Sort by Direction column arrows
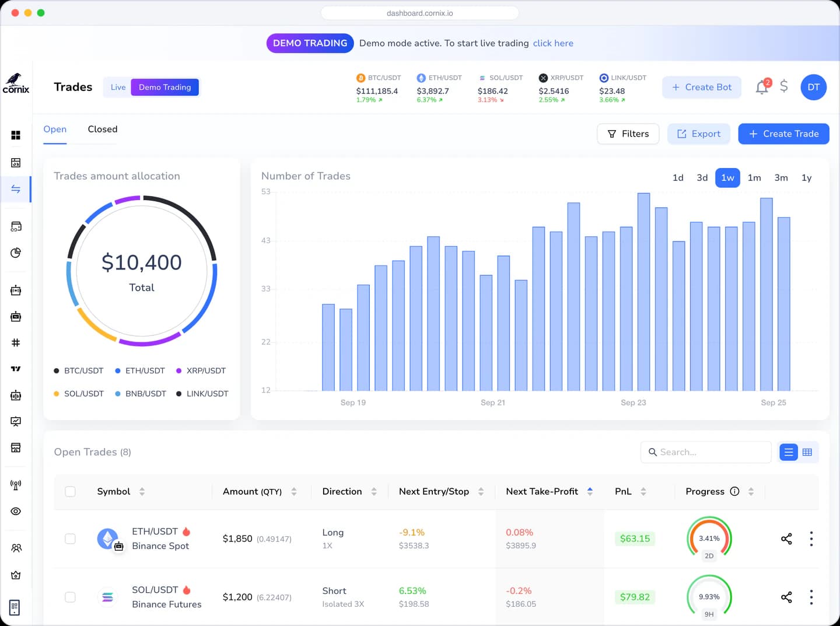 point(374,491)
